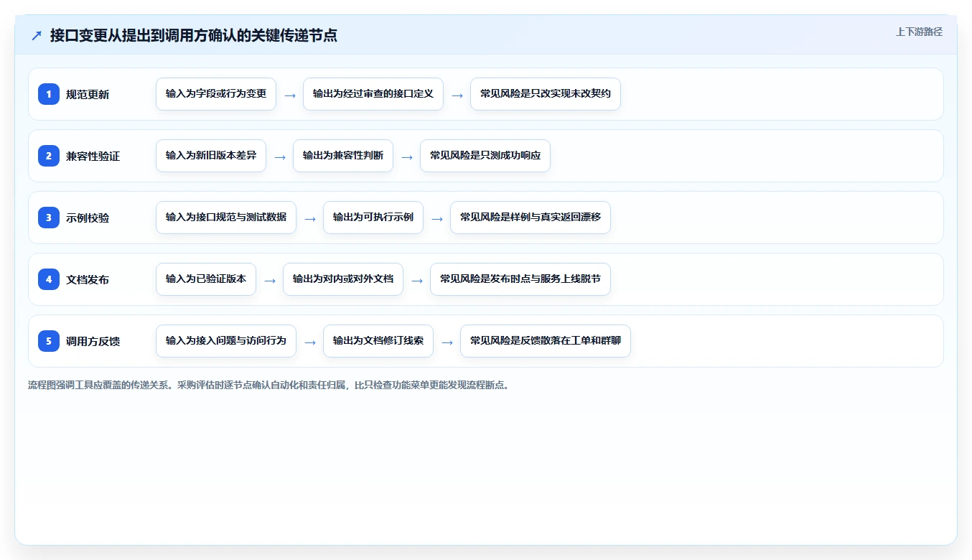
Task: Click the 兼容性验证 step label
Action: (x=93, y=157)
